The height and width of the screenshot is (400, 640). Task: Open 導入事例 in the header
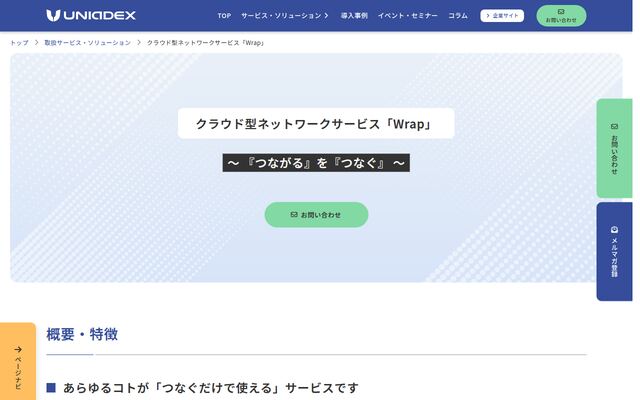354,16
